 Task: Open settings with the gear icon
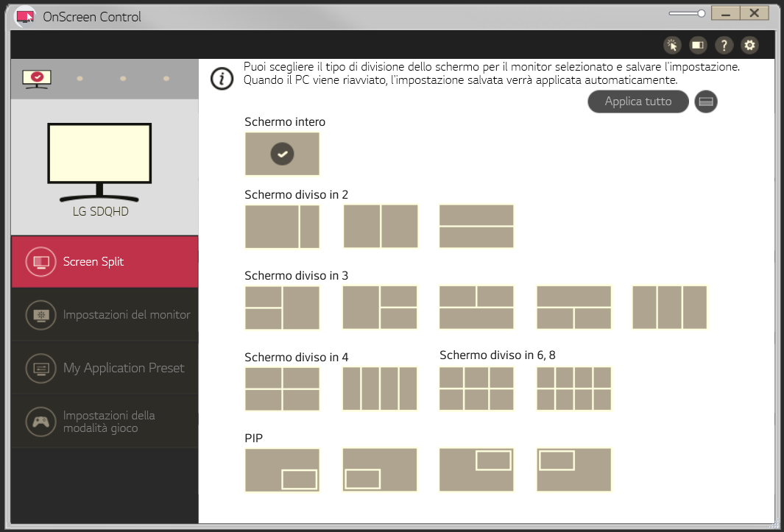click(749, 46)
